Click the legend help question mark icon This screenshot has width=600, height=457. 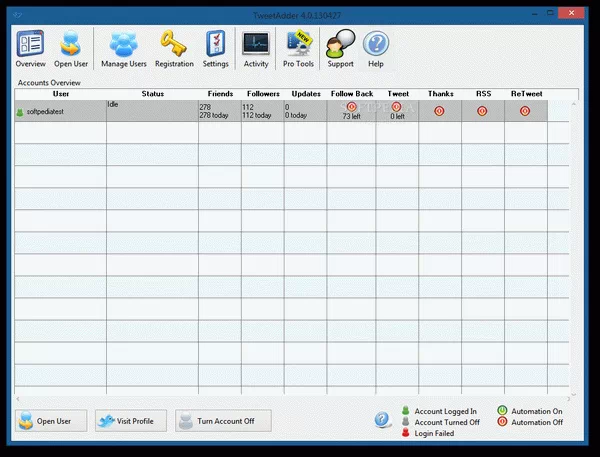383,419
